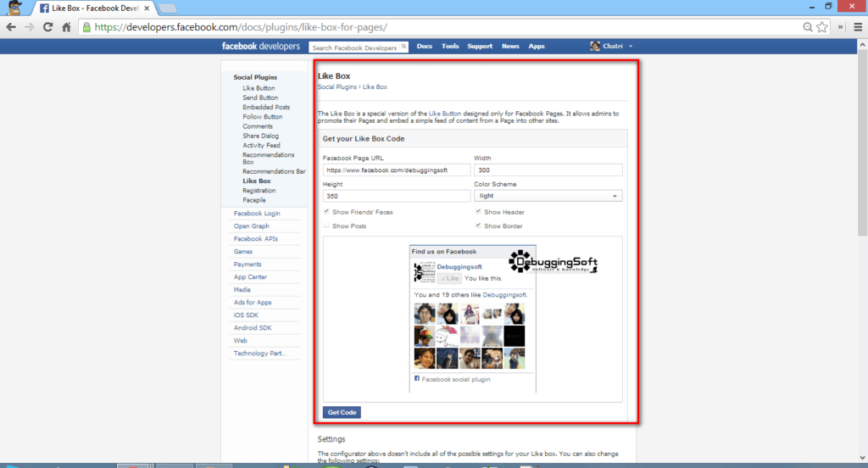Image resolution: width=868 pixels, height=468 pixels.
Task: Select Activity Feed in sidebar
Action: (x=261, y=145)
